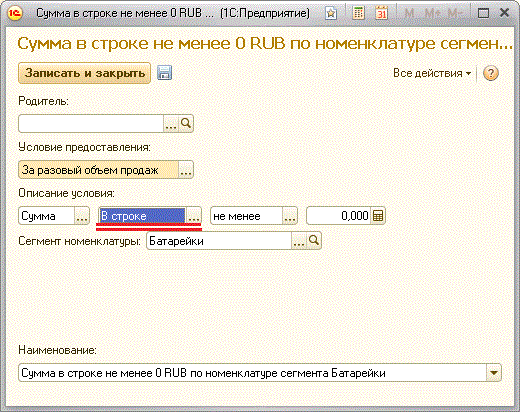520x412 pixels.
Task: Open the calendar icon showing 31
Action: (382, 13)
